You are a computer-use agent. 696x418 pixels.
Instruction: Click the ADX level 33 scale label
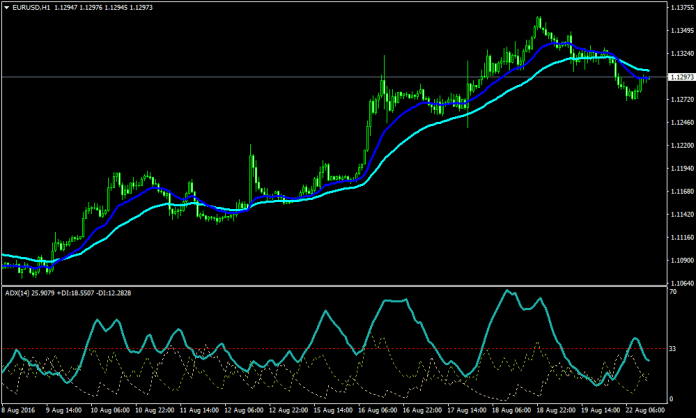(x=673, y=348)
